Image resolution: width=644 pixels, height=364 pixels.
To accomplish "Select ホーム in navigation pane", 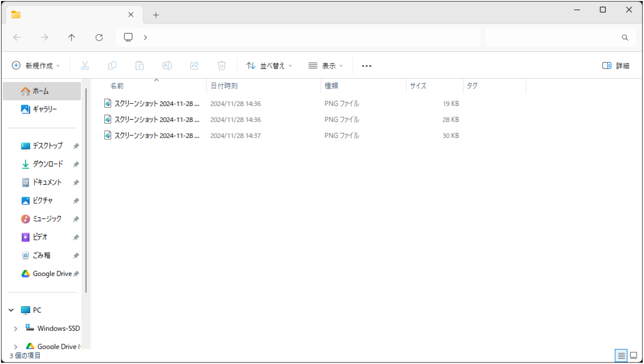I will tap(42, 91).
